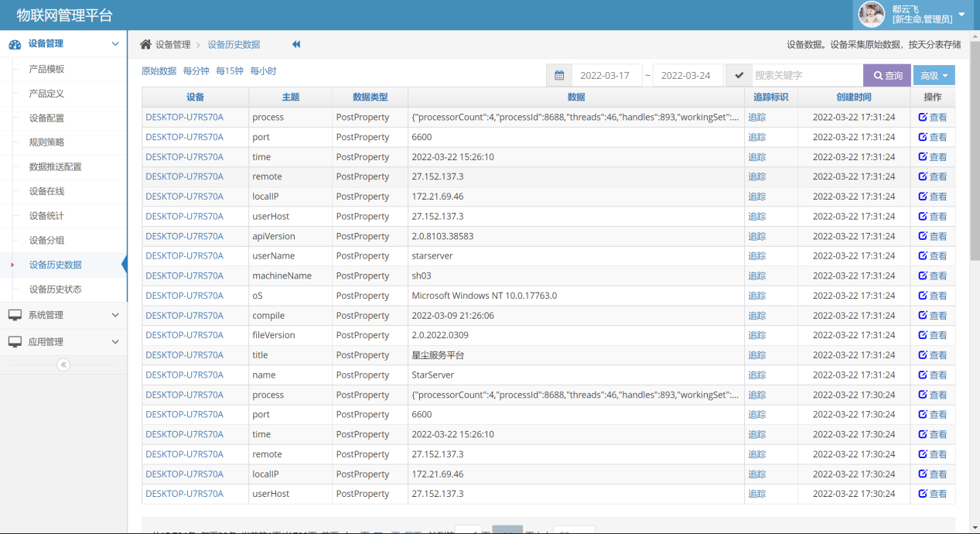Click the user avatar picture in the header
Viewport: 980px width, 534px height.
[872, 14]
